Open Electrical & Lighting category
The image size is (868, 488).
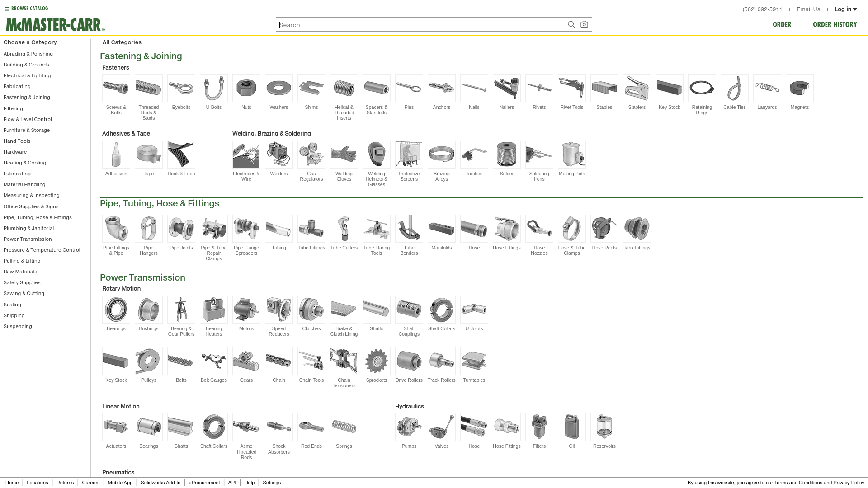point(27,75)
